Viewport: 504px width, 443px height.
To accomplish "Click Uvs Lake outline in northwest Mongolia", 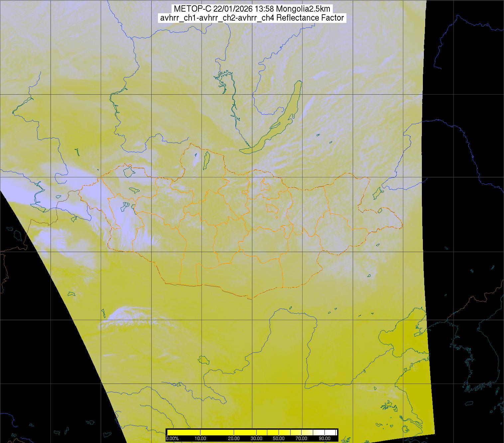I will pos(128,171).
